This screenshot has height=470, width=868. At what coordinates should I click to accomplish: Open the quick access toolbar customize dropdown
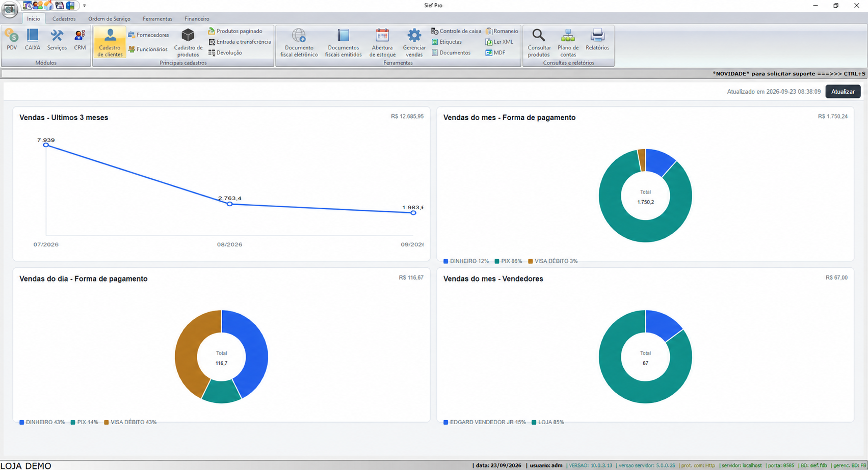[x=84, y=6]
